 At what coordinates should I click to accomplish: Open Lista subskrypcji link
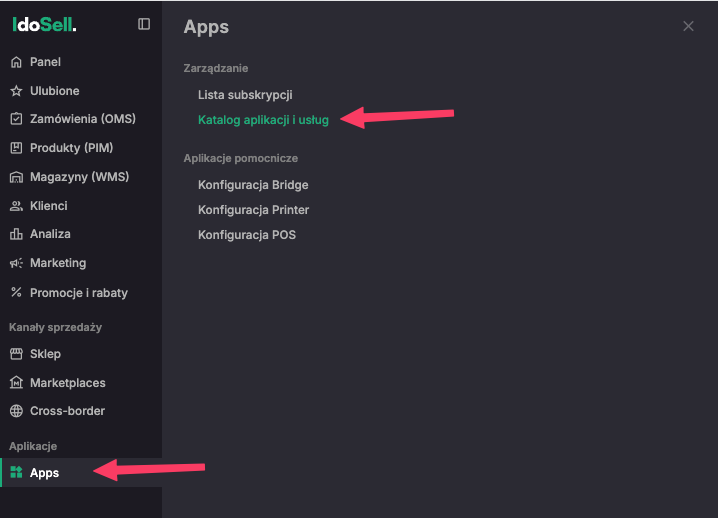click(x=245, y=95)
